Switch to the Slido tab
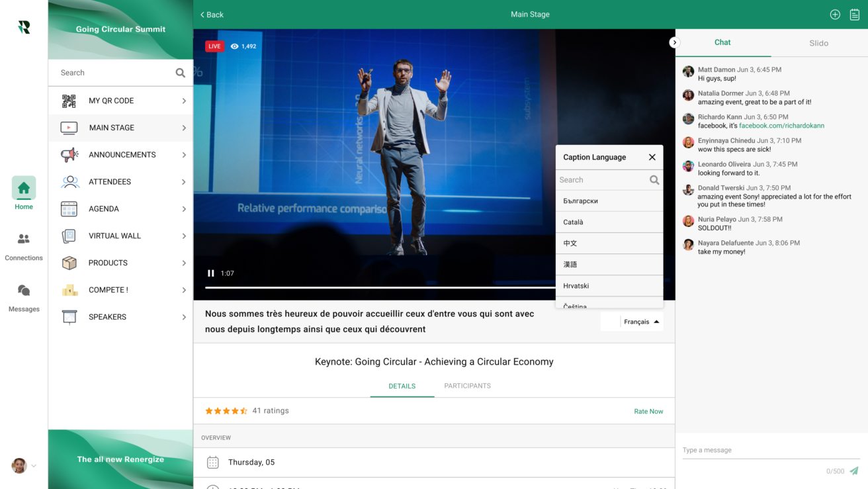 point(818,43)
